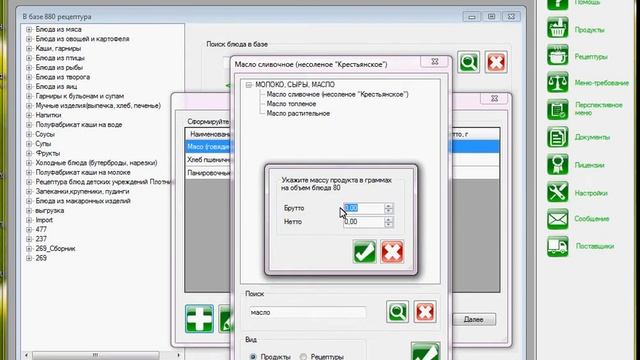Click the масло search input field

[307, 312]
